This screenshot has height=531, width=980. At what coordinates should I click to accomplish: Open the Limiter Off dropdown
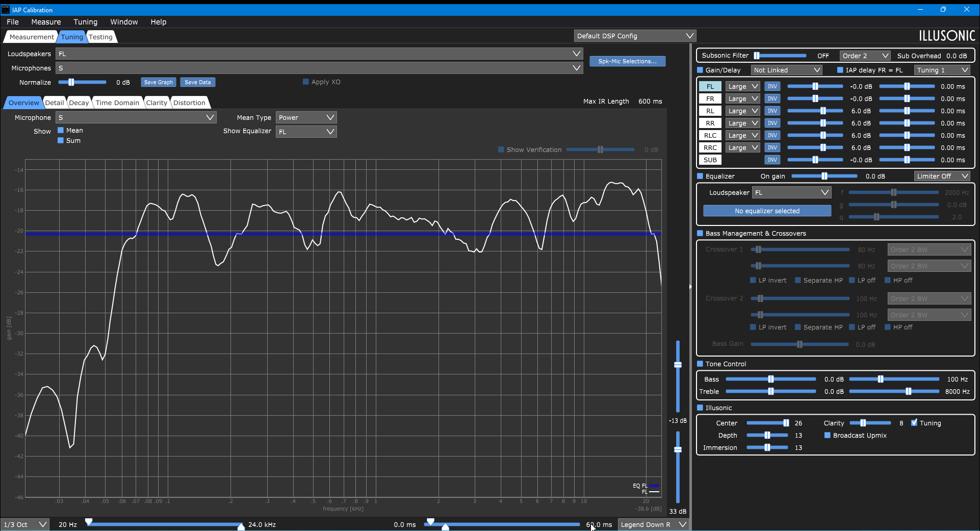point(942,176)
